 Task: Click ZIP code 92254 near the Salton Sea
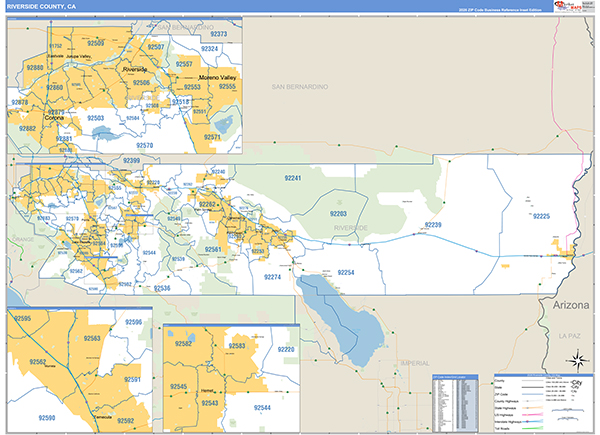(346, 272)
